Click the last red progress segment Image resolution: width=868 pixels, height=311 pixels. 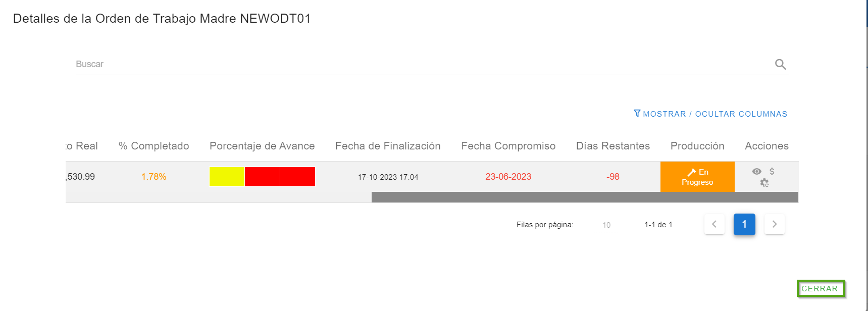click(297, 177)
